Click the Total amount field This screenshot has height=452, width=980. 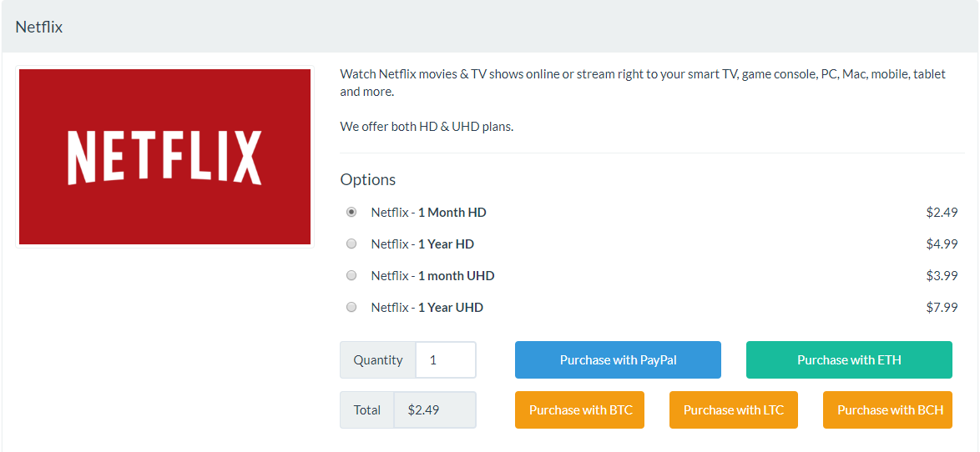pyautogui.click(x=434, y=410)
